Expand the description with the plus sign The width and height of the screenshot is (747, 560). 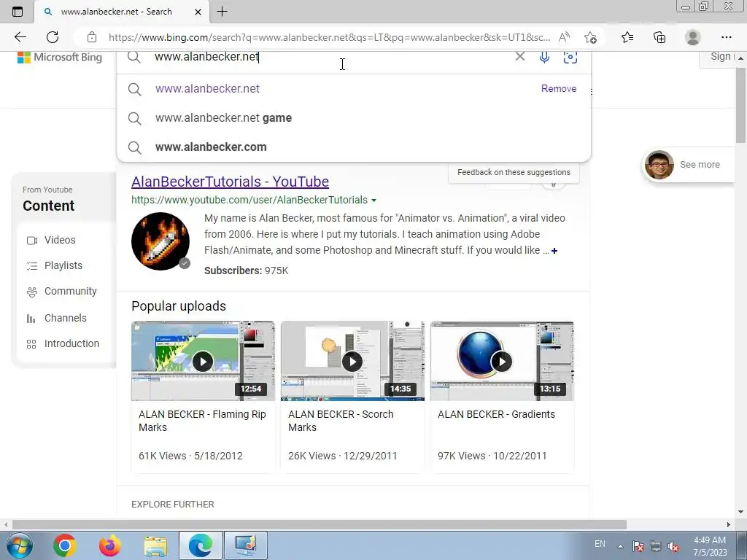(554, 251)
